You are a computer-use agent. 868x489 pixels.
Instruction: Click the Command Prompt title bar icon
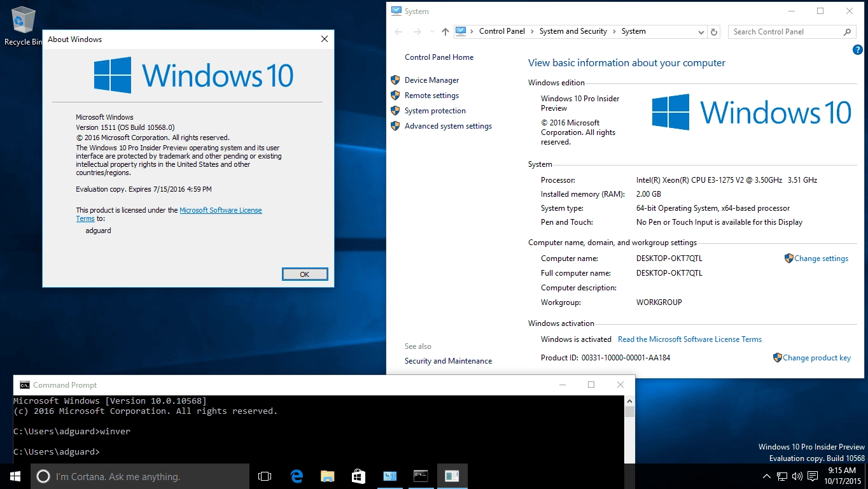coord(24,385)
